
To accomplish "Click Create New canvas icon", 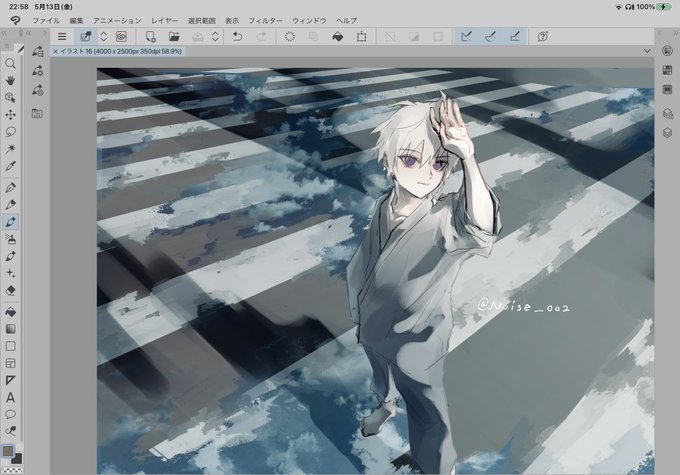I will click(x=150, y=37).
